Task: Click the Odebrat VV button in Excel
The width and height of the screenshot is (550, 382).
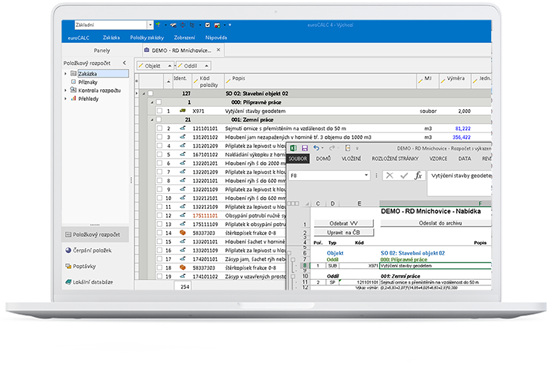Action: click(343, 223)
